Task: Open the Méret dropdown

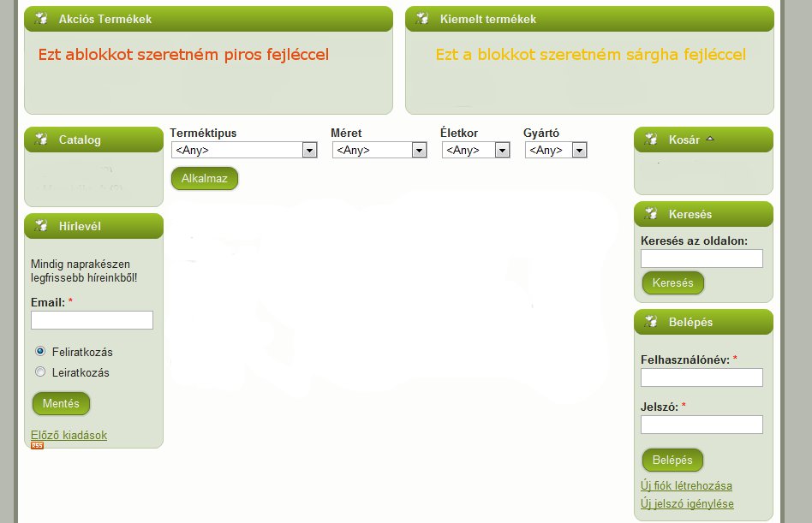Action: click(379, 151)
